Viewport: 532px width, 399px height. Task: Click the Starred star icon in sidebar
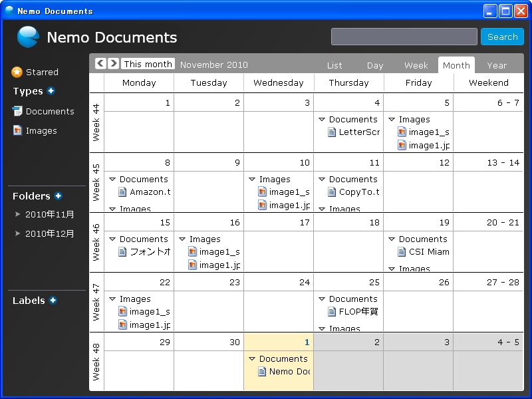(18, 72)
